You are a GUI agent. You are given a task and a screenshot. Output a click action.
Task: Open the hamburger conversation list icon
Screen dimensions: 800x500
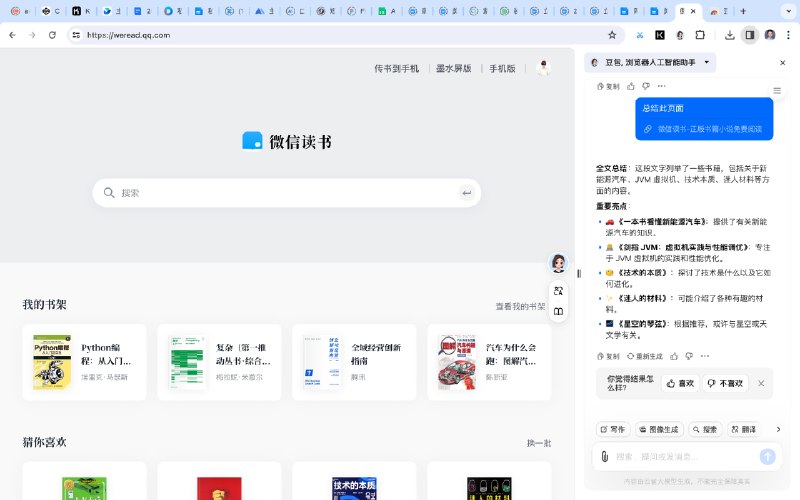click(x=777, y=91)
